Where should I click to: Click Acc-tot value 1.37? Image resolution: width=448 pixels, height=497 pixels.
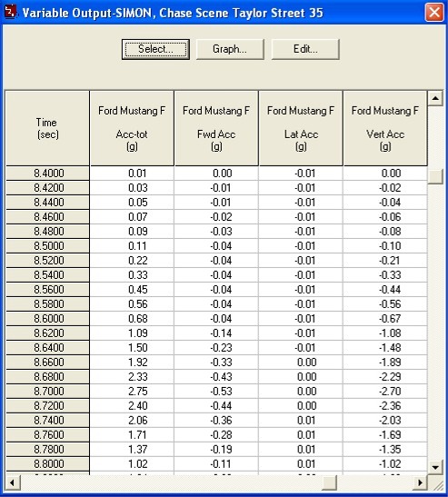point(132,450)
